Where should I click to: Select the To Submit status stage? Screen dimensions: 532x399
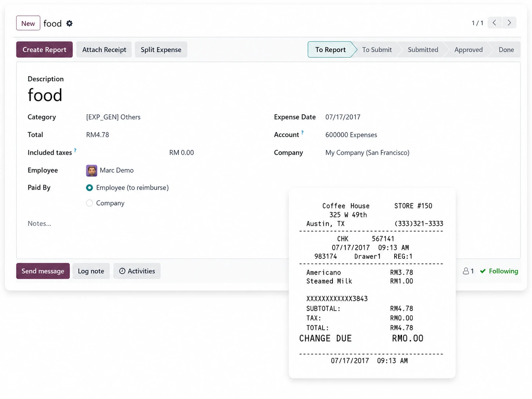pyautogui.click(x=377, y=50)
